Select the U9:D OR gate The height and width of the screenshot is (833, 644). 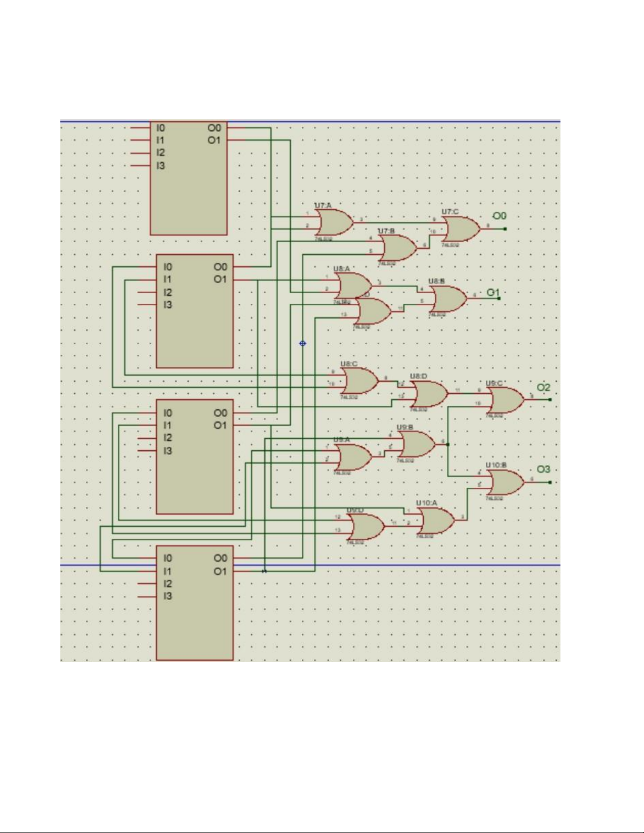[366, 527]
